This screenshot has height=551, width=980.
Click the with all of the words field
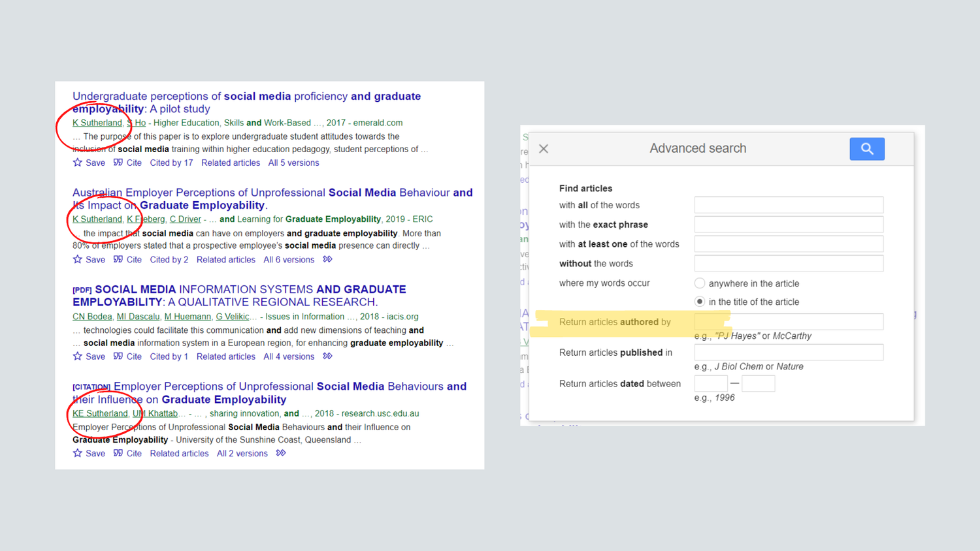click(788, 204)
